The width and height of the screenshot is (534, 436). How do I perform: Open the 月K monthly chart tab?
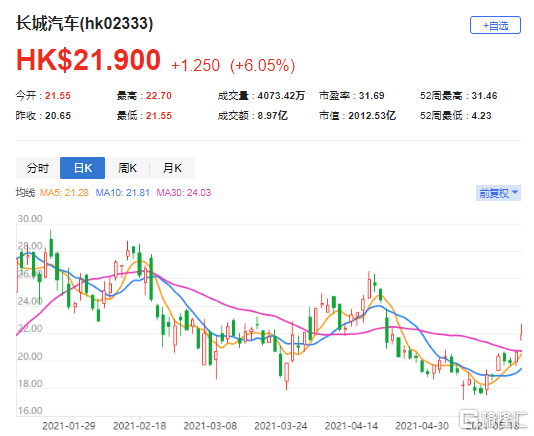click(x=172, y=168)
